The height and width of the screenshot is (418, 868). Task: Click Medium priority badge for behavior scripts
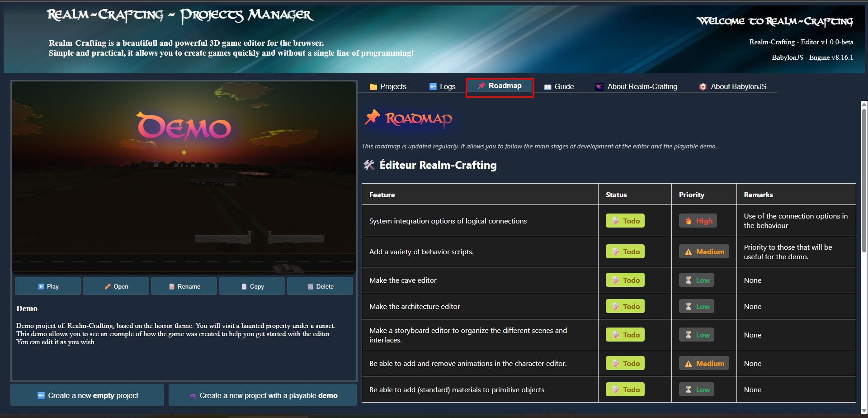(x=704, y=252)
